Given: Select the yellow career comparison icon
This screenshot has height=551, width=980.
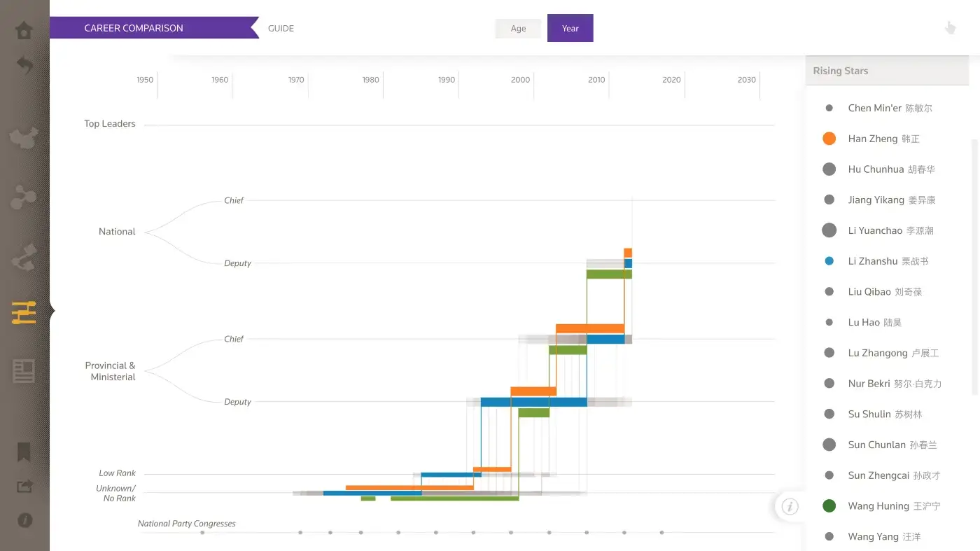Looking at the screenshot, I should [24, 312].
